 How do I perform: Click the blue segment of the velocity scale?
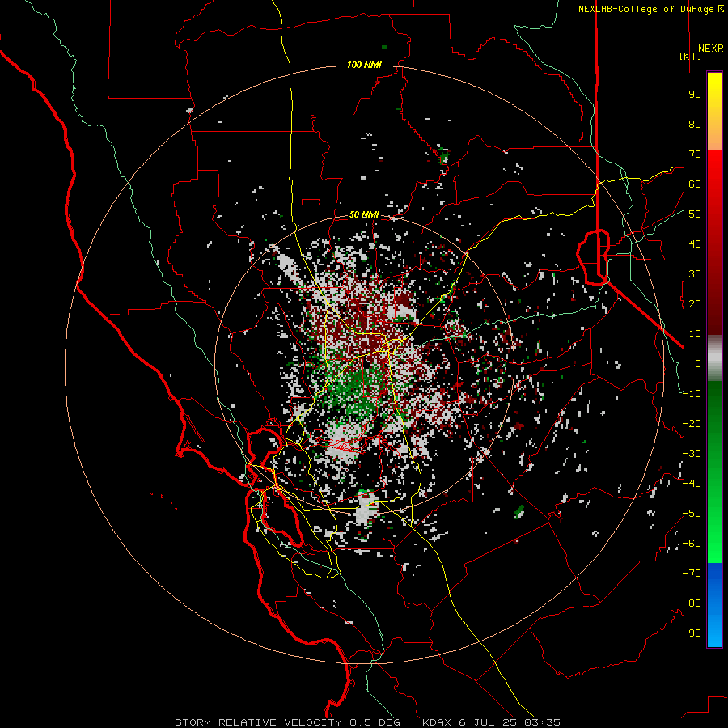point(714,604)
